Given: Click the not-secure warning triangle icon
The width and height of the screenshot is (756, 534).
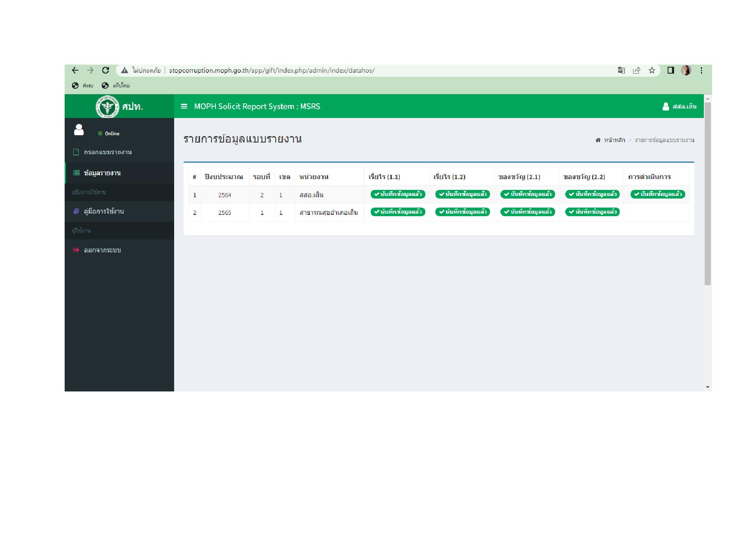Looking at the screenshot, I should (x=125, y=70).
